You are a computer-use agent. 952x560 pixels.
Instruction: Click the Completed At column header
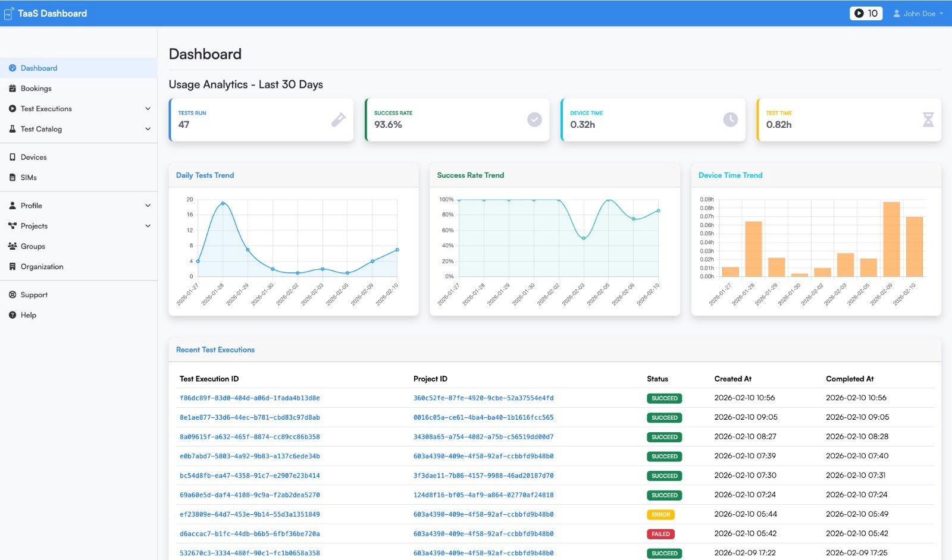pyautogui.click(x=850, y=379)
